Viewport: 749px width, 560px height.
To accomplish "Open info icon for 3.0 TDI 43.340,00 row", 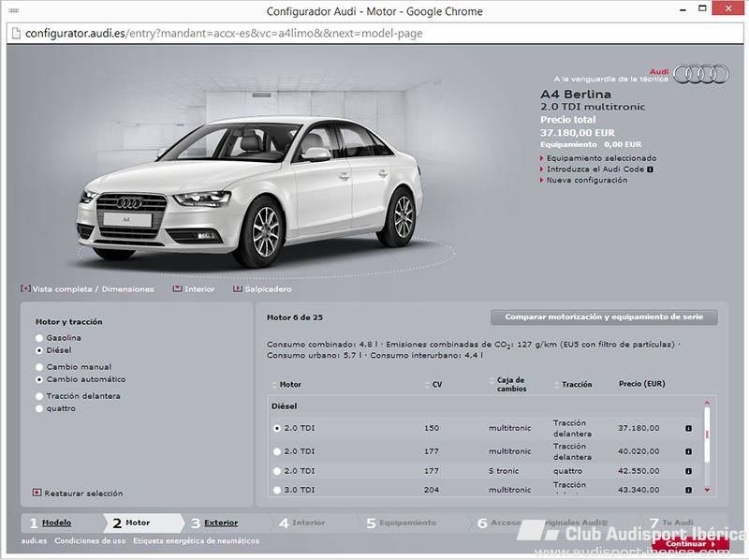I will (688, 490).
